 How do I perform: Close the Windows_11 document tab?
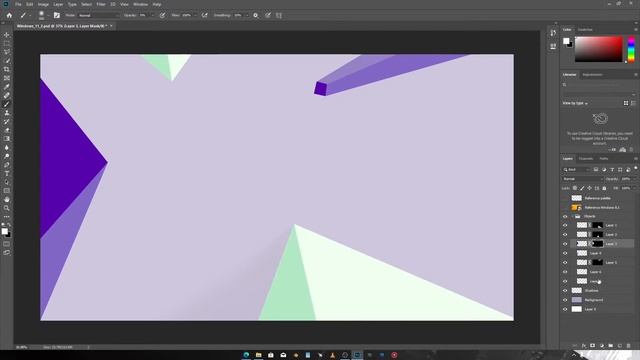[x=111, y=26]
